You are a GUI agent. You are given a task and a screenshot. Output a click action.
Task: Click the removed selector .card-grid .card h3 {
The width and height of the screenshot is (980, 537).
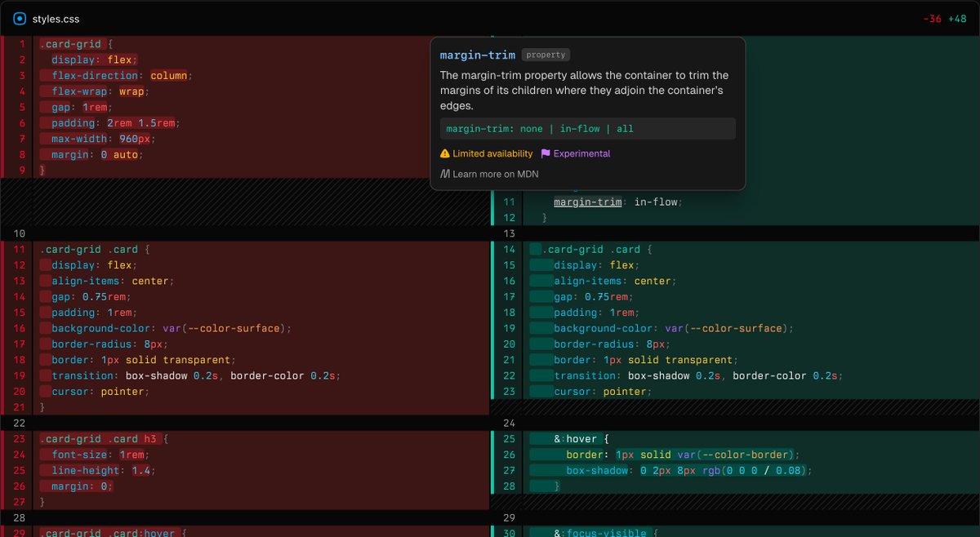pos(103,439)
